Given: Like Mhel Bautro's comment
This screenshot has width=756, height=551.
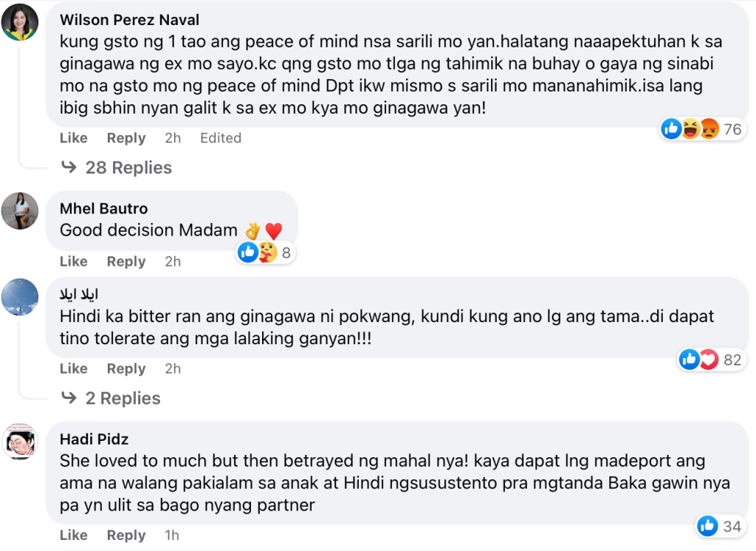Looking at the screenshot, I should (74, 261).
